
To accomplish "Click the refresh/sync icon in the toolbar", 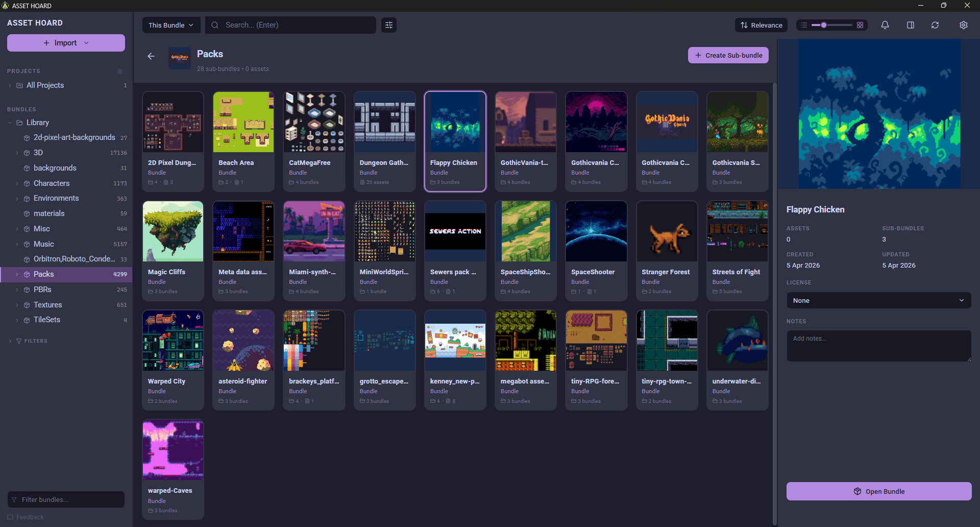I will 935,25.
